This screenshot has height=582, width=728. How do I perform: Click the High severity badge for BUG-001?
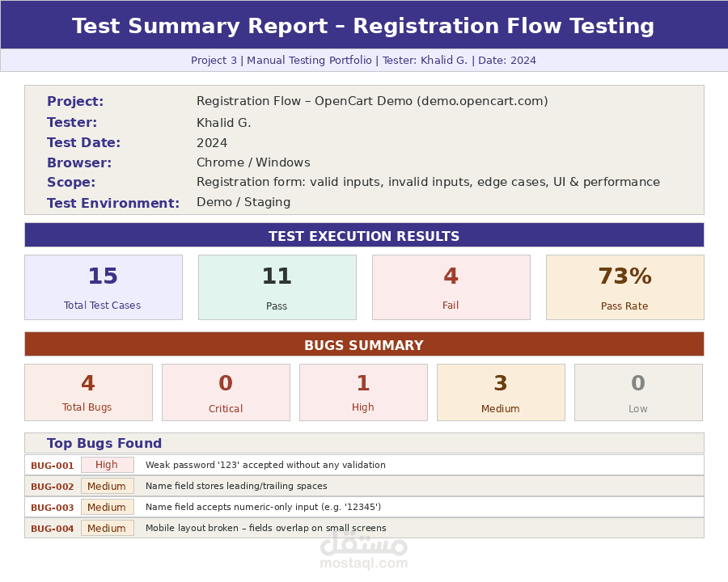pyautogui.click(x=107, y=465)
